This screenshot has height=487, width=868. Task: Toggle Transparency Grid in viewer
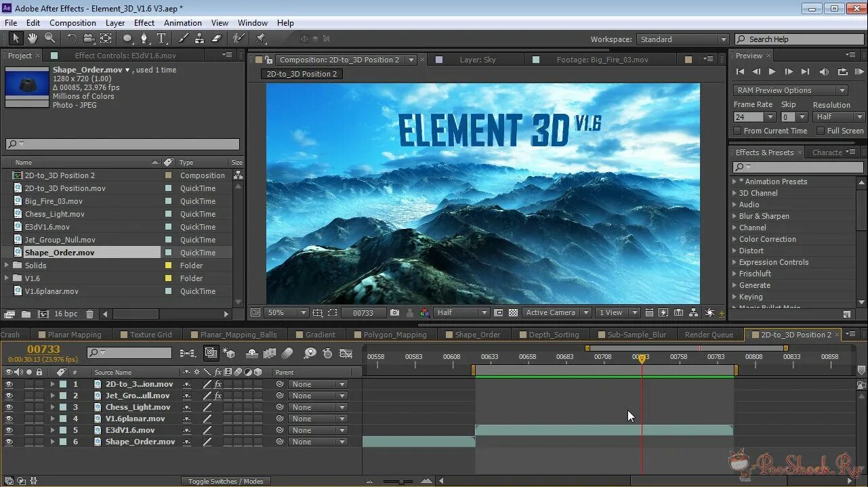pos(513,312)
